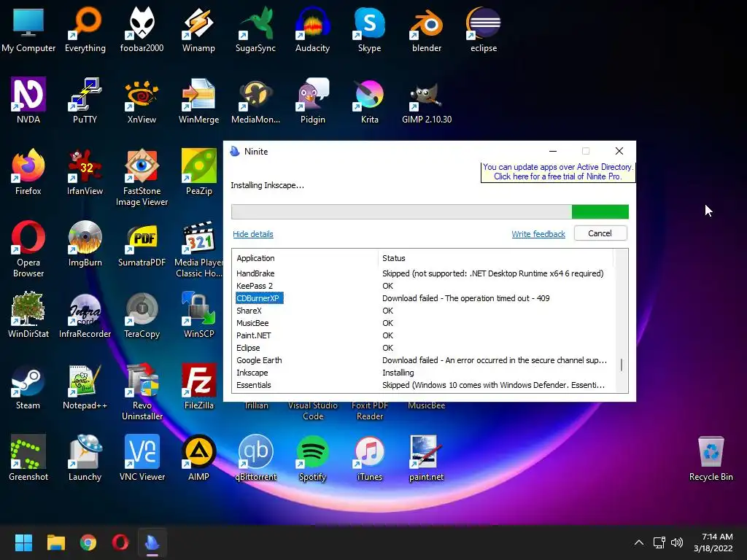Select the Steam desktop shortcut
Viewport: 747px width, 560px height.
(28, 386)
